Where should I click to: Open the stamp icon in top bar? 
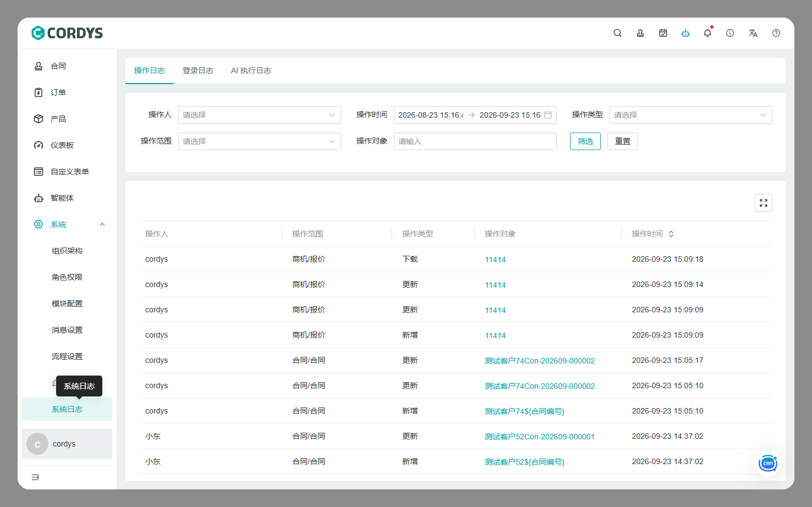(640, 33)
